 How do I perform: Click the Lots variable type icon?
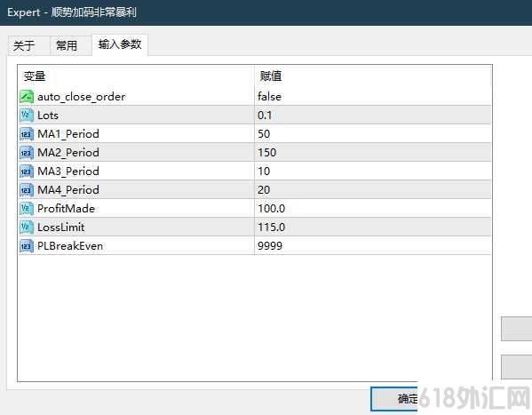point(27,116)
